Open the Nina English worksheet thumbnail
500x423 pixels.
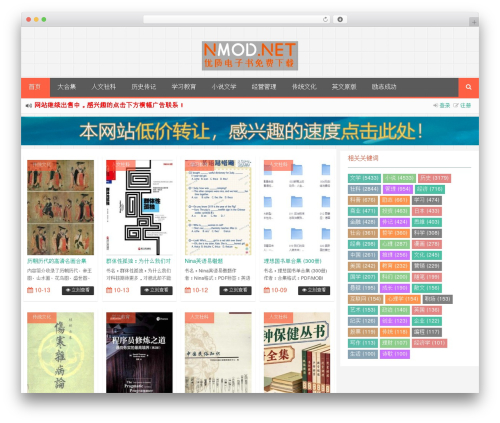click(218, 207)
